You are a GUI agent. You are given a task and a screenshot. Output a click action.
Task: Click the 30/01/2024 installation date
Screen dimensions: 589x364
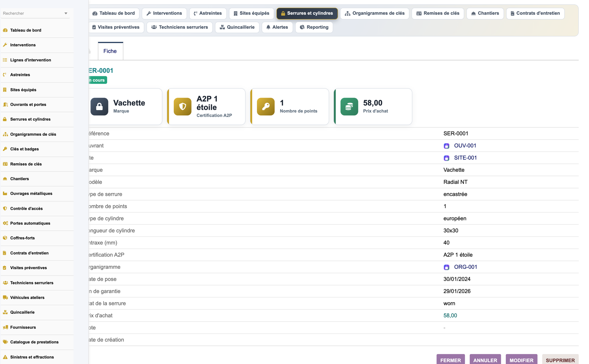coord(457,279)
